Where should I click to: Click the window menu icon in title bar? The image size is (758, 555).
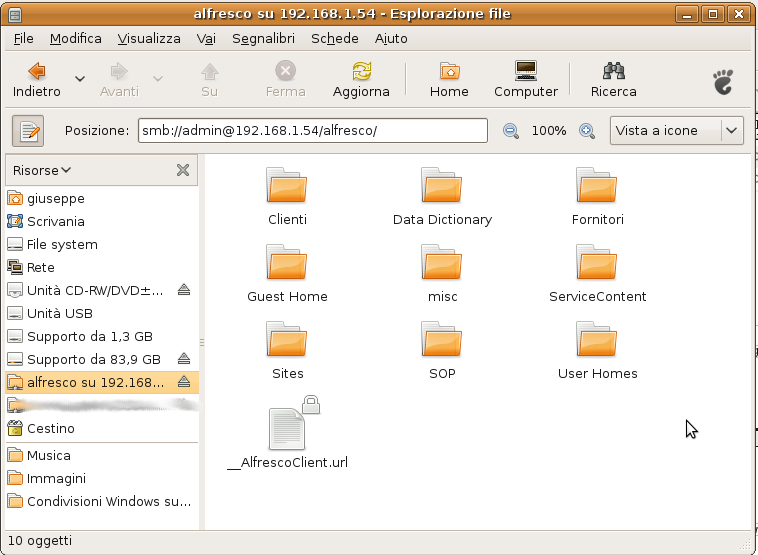pyautogui.click(x=15, y=14)
